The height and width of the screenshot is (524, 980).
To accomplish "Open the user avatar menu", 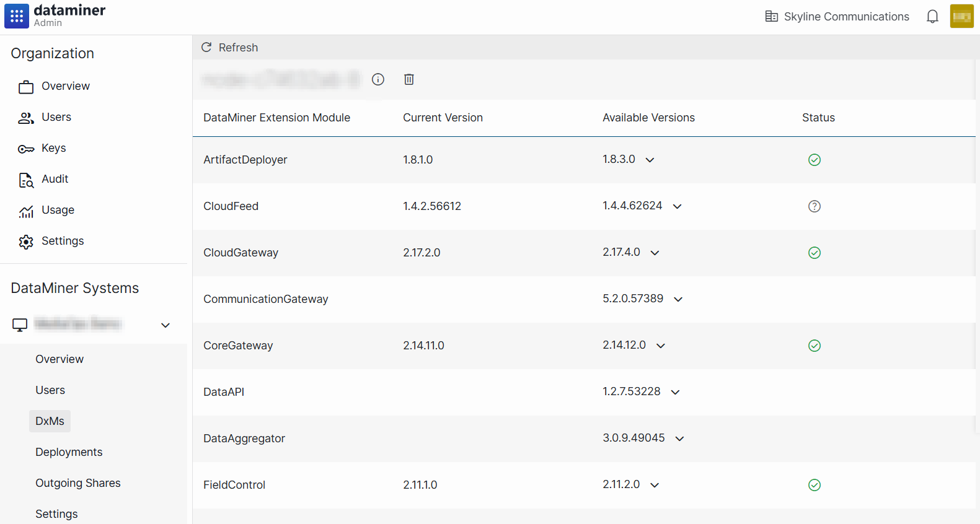I will click(x=962, y=17).
